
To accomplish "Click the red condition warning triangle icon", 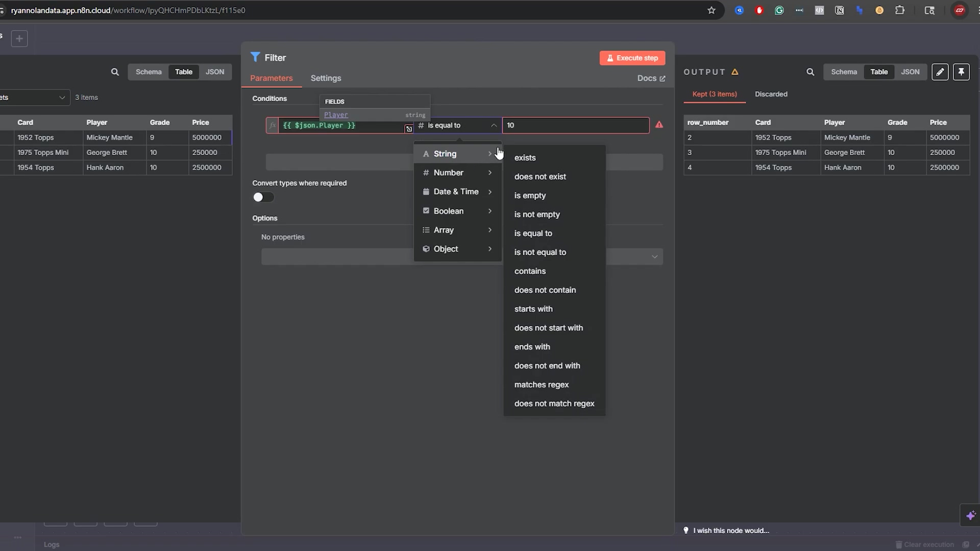I will 659,124.
